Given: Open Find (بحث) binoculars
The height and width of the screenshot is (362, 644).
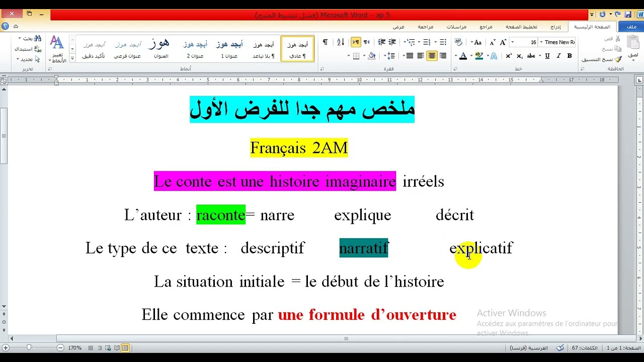Looking at the screenshot, I should 29,38.
